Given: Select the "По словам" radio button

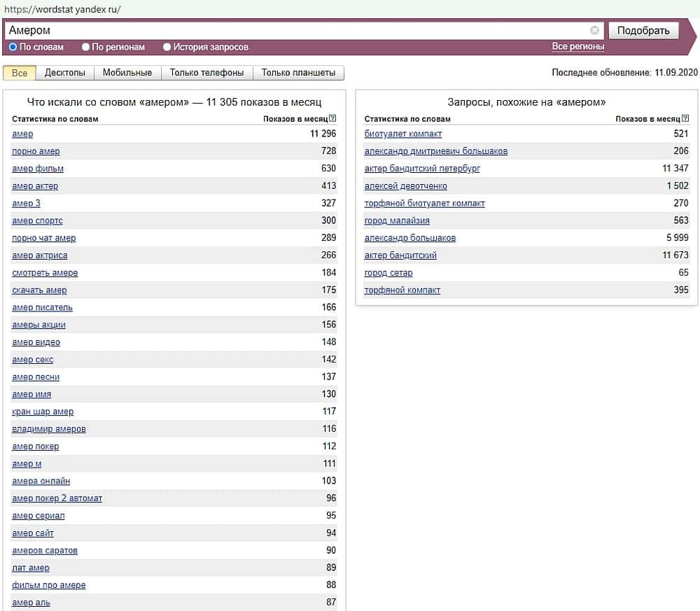Looking at the screenshot, I should (x=13, y=47).
